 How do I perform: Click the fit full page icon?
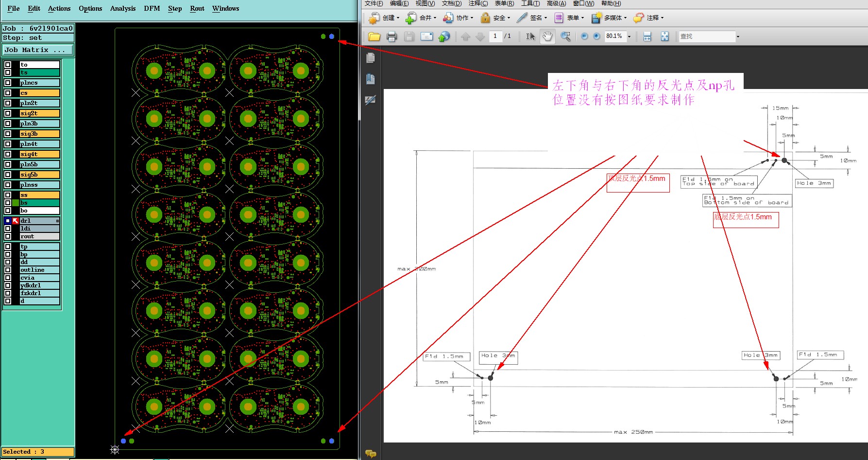(664, 36)
